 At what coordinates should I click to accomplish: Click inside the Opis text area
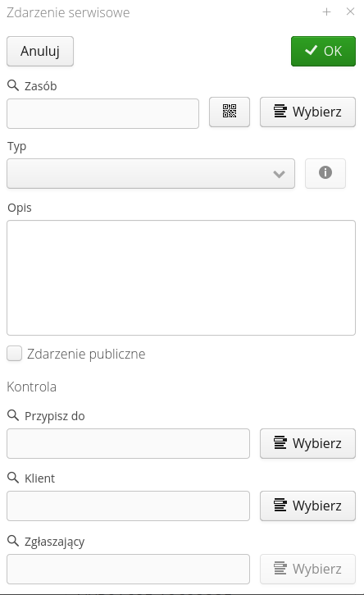[x=181, y=277]
